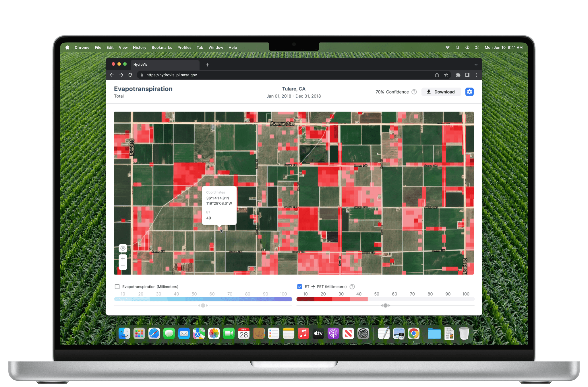Click the share icon in address bar
Viewport: 588px width, 387px height.
pos(437,75)
